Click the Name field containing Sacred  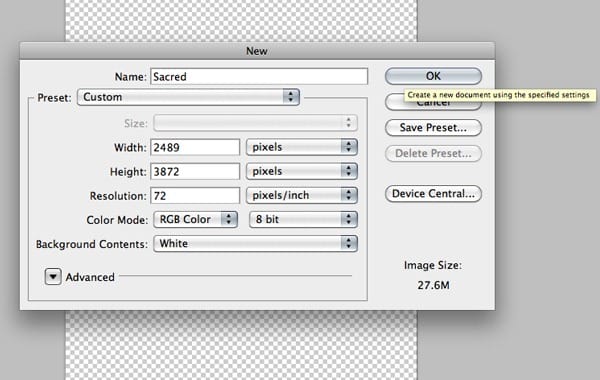point(259,77)
